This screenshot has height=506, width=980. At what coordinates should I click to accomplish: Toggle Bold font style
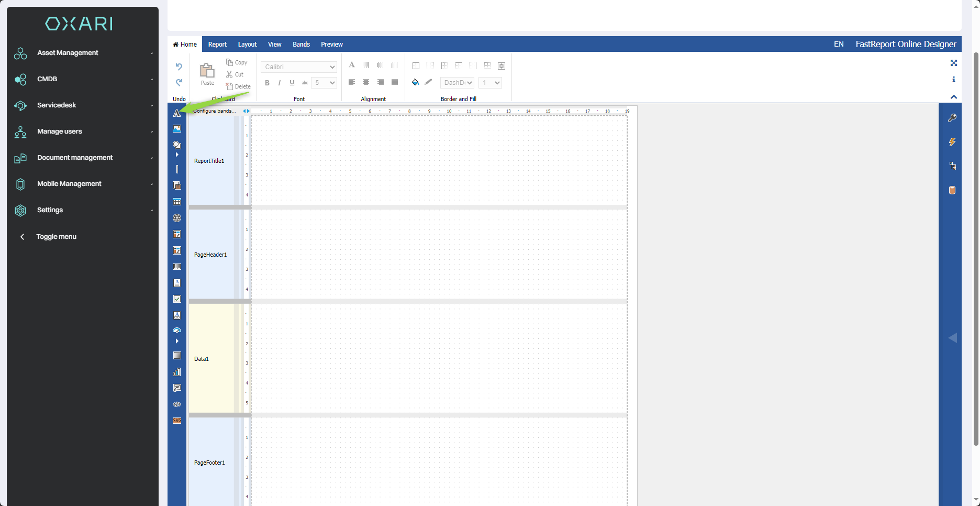coord(267,83)
